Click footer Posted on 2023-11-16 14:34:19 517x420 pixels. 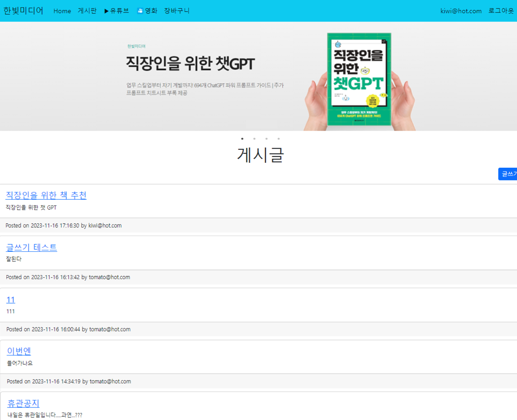point(69,381)
